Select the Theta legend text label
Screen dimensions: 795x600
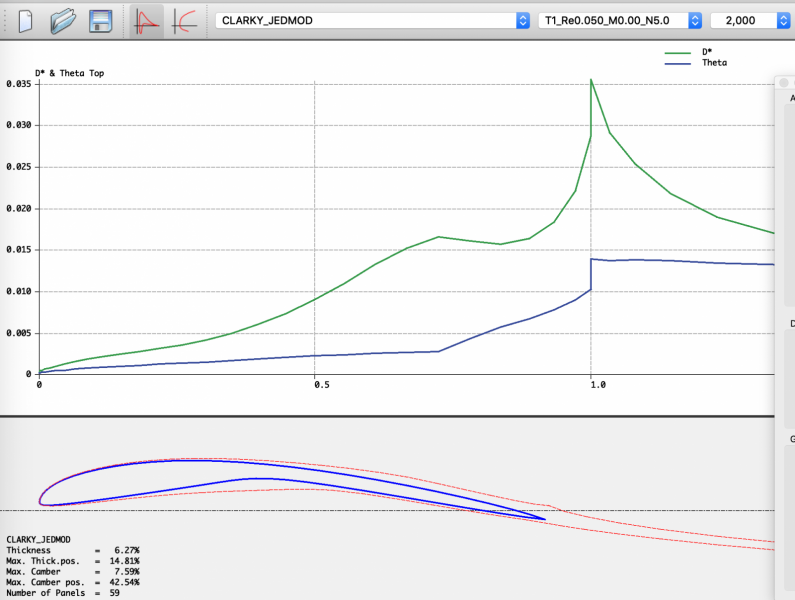(x=714, y=63)
